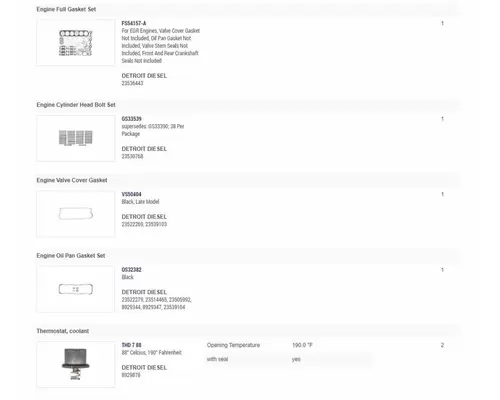Open part number FS54157-A

click(x=134, y=23)
